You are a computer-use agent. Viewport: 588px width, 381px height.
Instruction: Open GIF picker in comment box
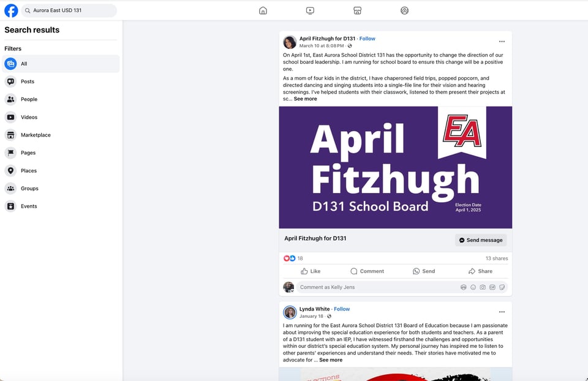pos(492,287)
